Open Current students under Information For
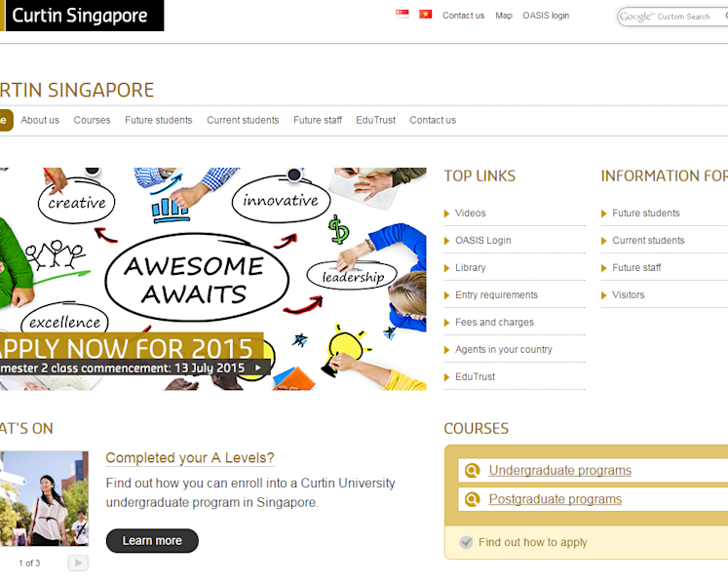This screenshot has width=728, height=583. point(648,241)
